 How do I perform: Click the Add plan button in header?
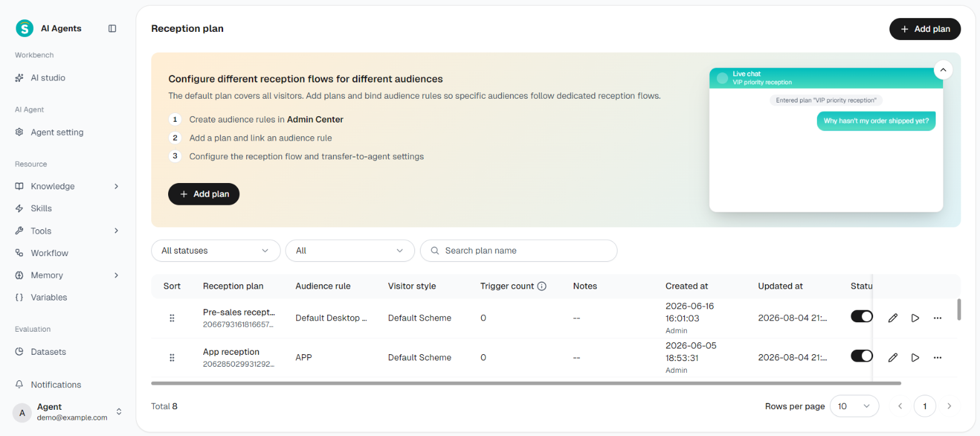[x=925, y=29]
